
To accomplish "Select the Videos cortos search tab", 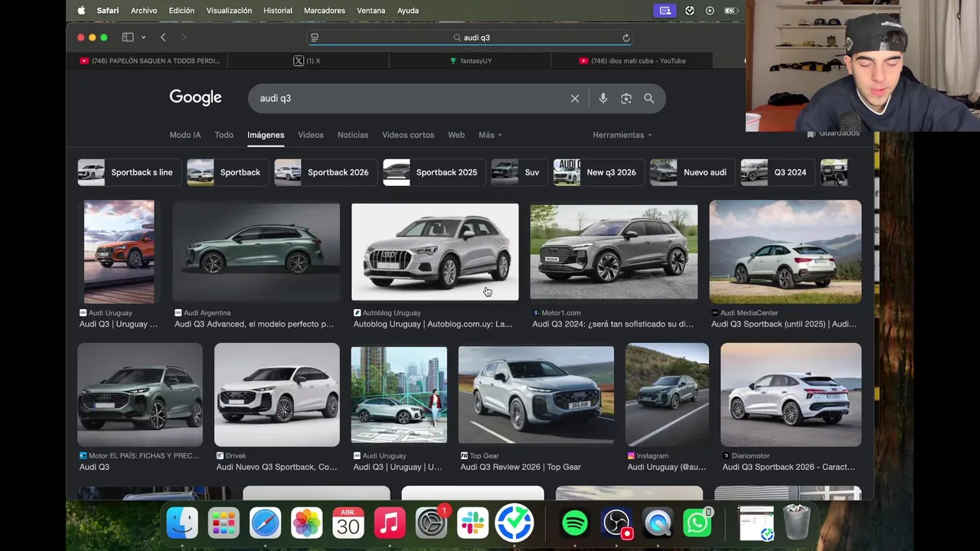I will (408, 135).
